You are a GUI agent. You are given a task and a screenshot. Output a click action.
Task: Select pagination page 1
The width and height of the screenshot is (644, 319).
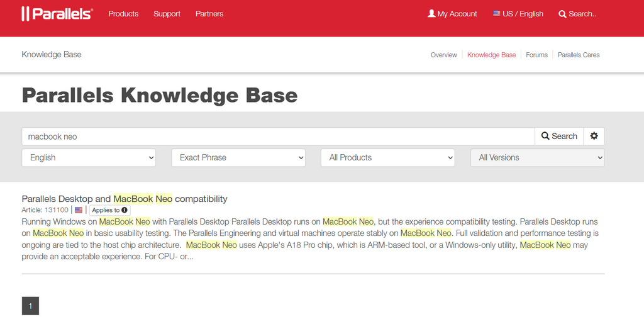pyautogui.click(x=30, y=306)
